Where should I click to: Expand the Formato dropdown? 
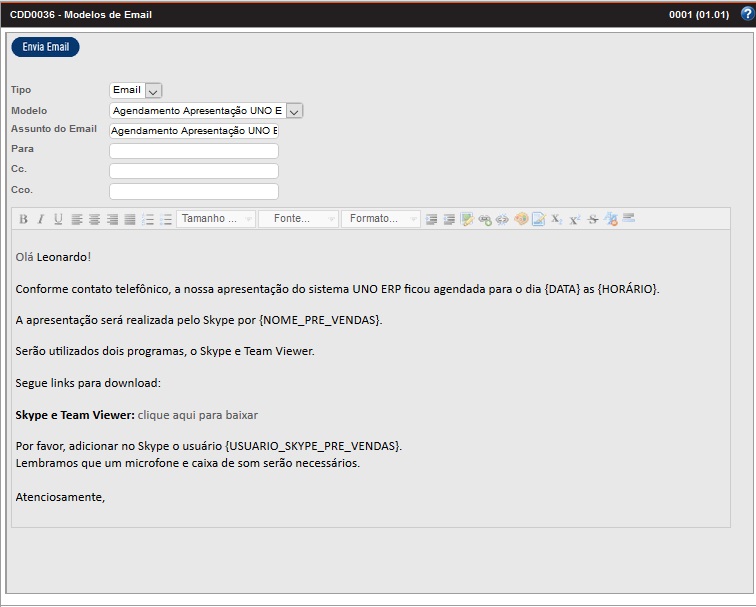[x=380, y=219]
